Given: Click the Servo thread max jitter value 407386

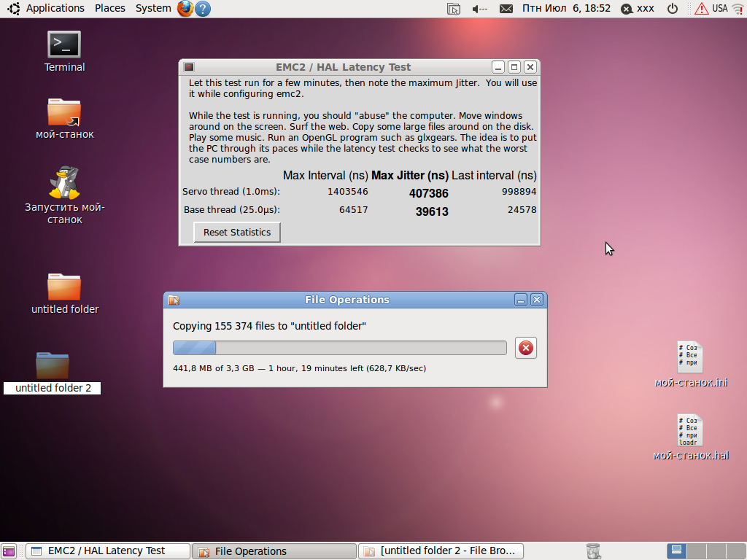Looking at the screenshot, I should 428,193.
